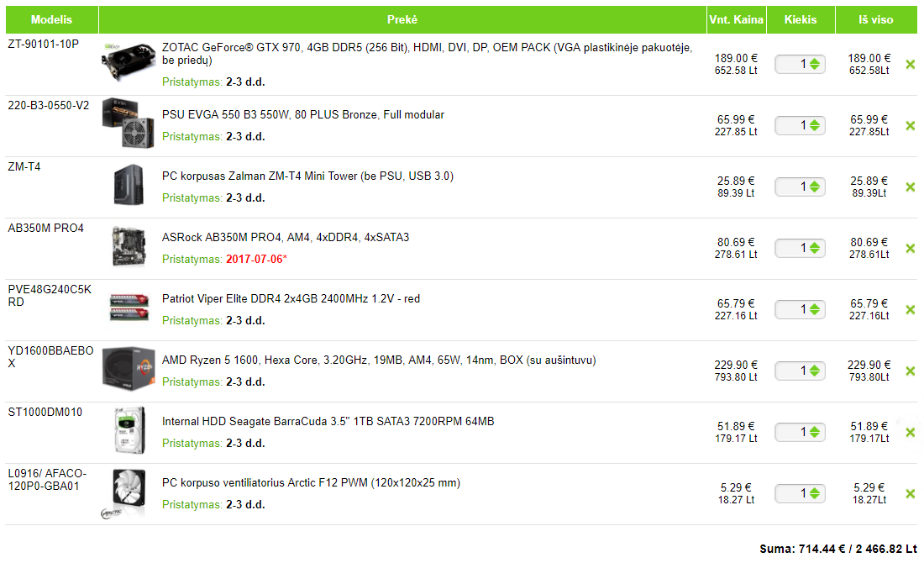Open PC korpusas Zalman ZM-T4 product link
Image resolution: width=924 pixels, height=563 pixels.
pyautogui.click(x=307, y=176)
